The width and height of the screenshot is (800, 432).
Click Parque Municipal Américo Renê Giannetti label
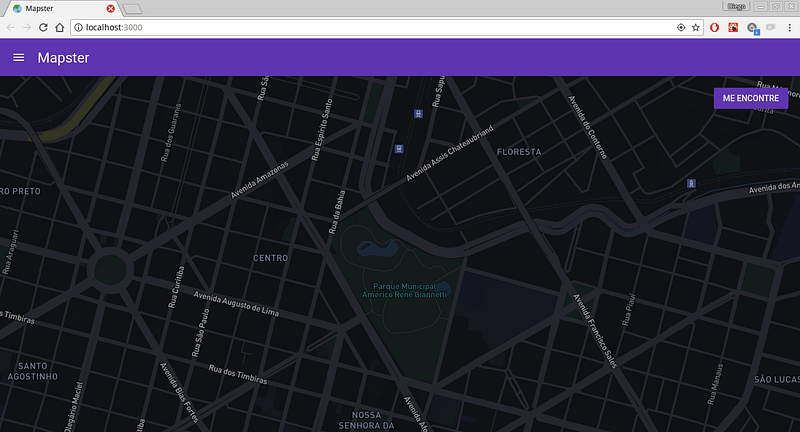[x=405, y=291]
